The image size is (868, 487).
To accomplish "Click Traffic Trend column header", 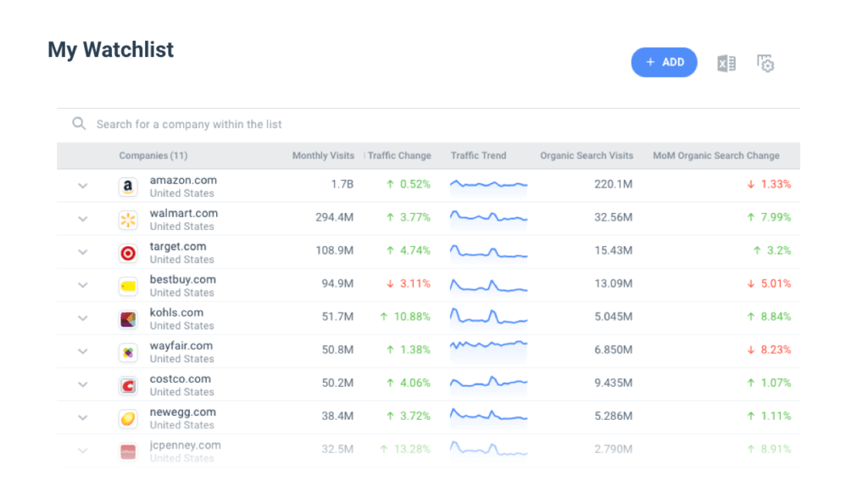I will click(478, 155).
